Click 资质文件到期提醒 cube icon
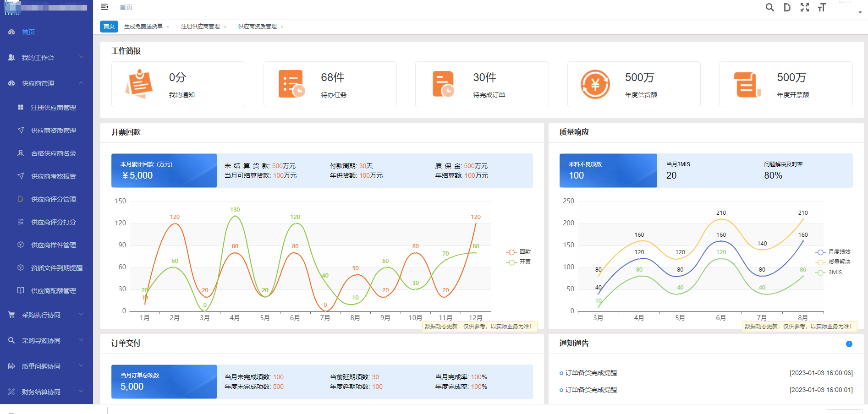Image resolution: width=868 pixels, height=414 pixels. (21, 268)
